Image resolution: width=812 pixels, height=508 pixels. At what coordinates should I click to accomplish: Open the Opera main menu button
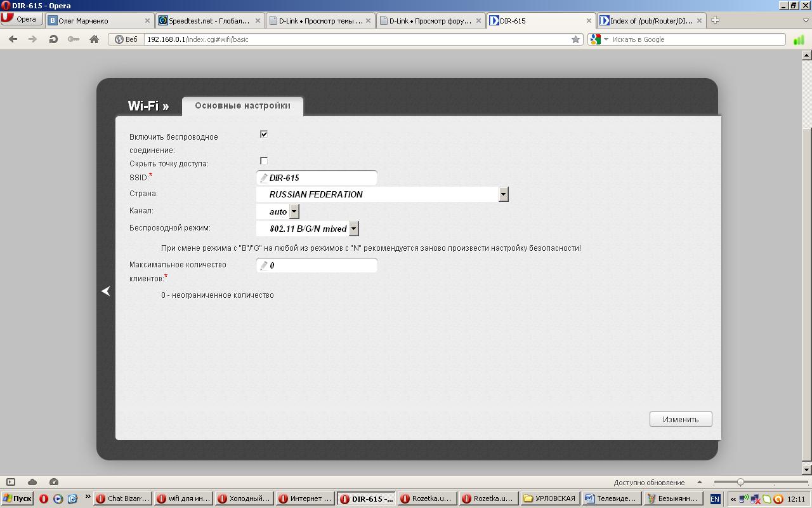[x=22, y=20]
